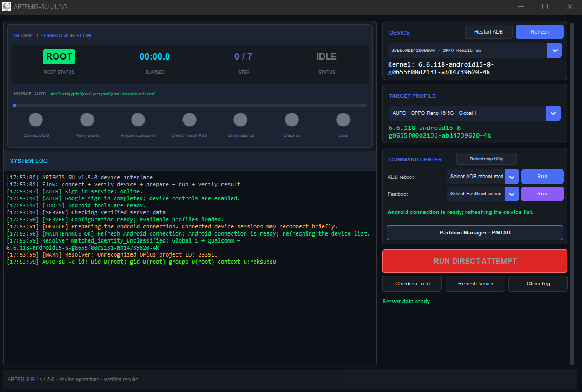Click the green ROOT status badge
Image resolution: width=582 pixels, height=392 pixels.
pyautogui.click(x=59, y=56)
